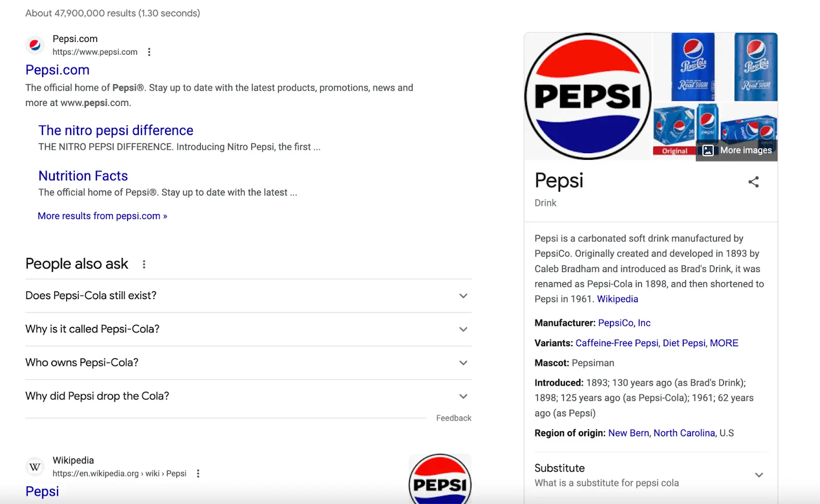Click the share icon in the knowledge panel

pos(753,182)
